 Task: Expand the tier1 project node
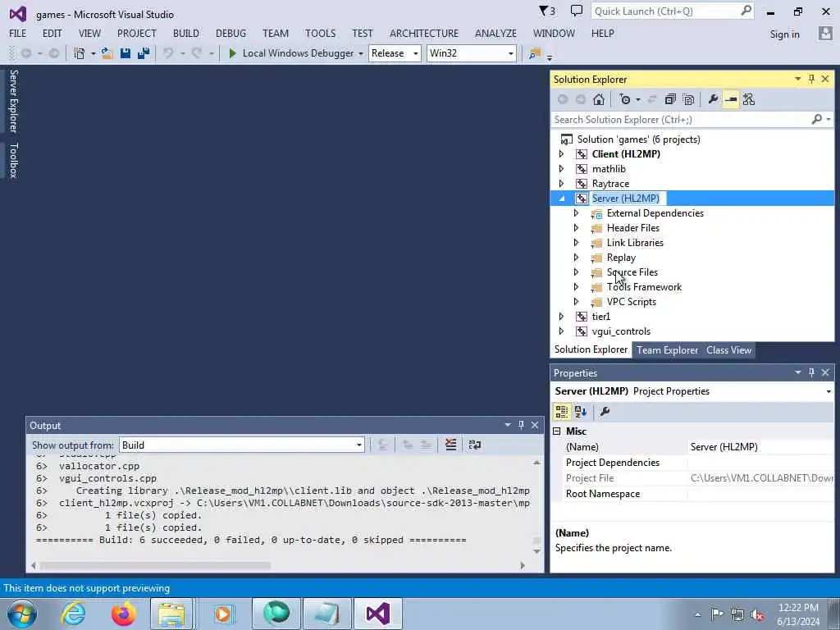[x=561, y=317]
